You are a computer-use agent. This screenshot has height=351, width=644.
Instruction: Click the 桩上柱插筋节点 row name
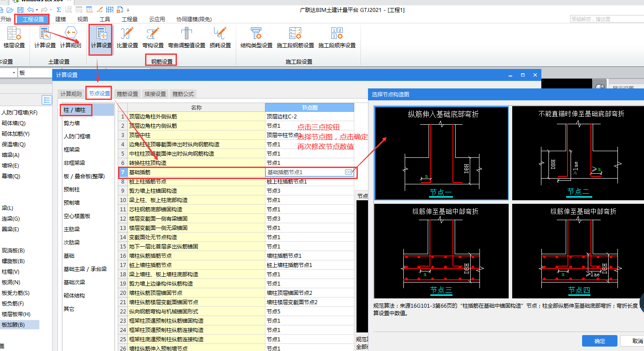[x=196, y=182]
